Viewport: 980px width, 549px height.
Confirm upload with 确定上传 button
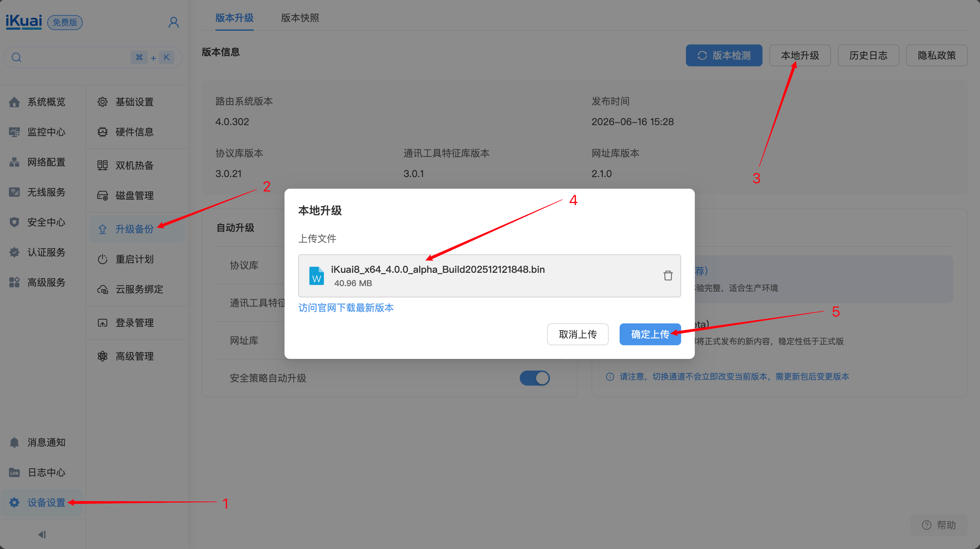pyautogui.click(x=650, y=334)
